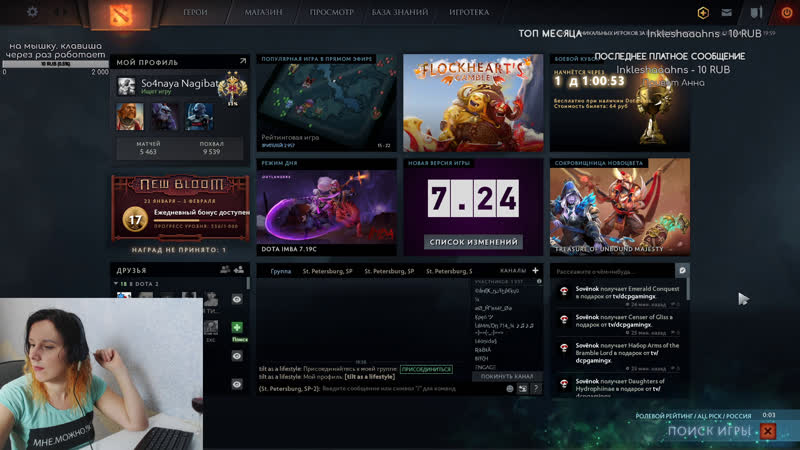The width and height of the screenshot is (800, 450).
Task: Expand profile with the arrow icon
Action: pos(243,61)
